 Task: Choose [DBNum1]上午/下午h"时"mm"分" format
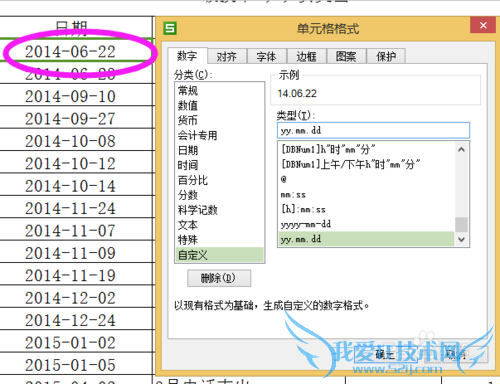[366, 164]
